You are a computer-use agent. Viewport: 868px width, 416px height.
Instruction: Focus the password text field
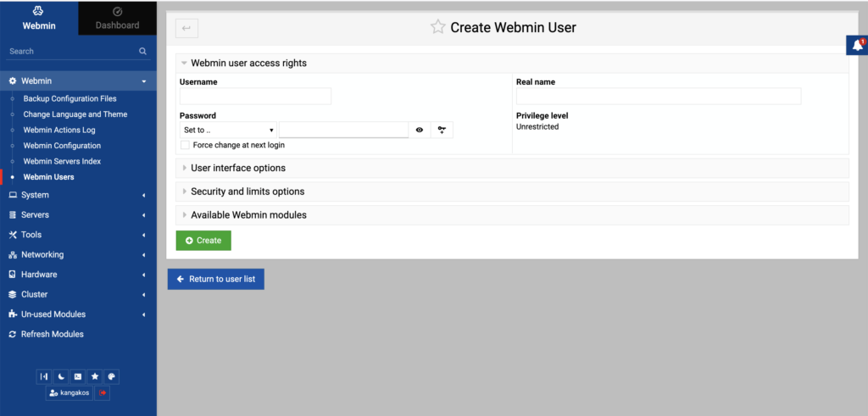point(344,130)
